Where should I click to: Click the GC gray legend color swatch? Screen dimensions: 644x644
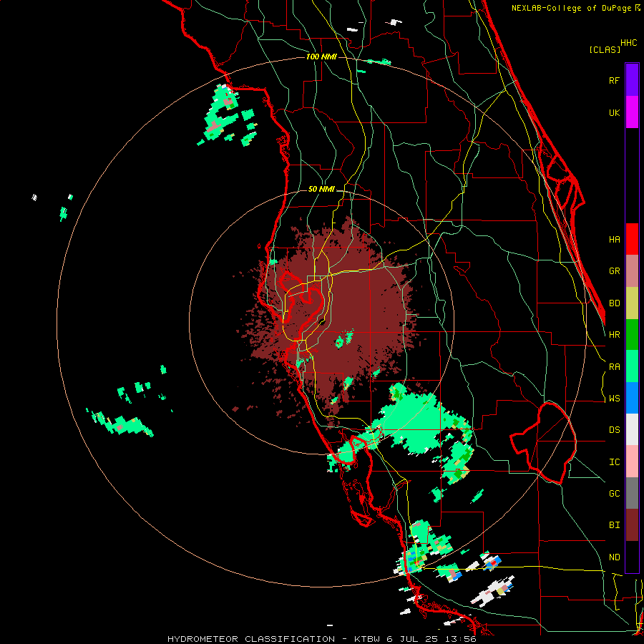click(x=632, y=493)
